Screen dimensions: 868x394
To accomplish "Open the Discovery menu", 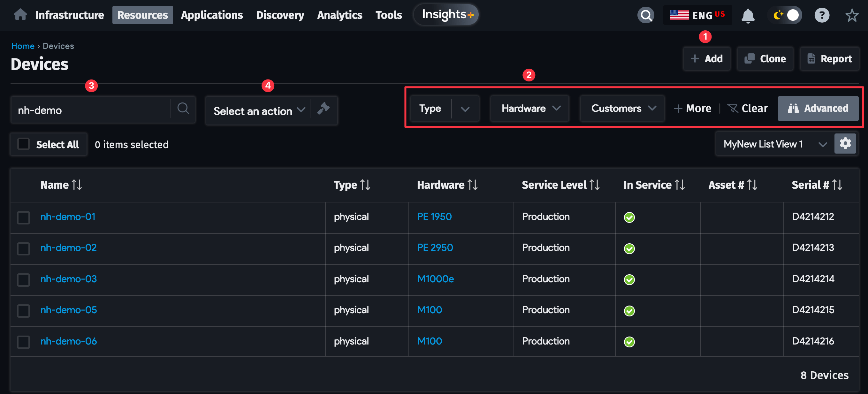I will pyautogui.click(x=280, y=15).
